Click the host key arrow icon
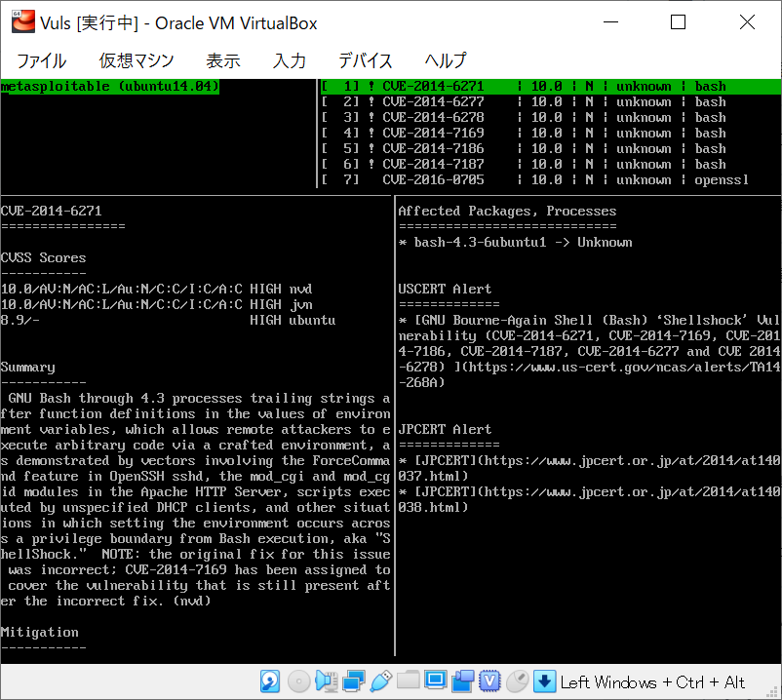The image size is (782, 700). click(545, 681)
